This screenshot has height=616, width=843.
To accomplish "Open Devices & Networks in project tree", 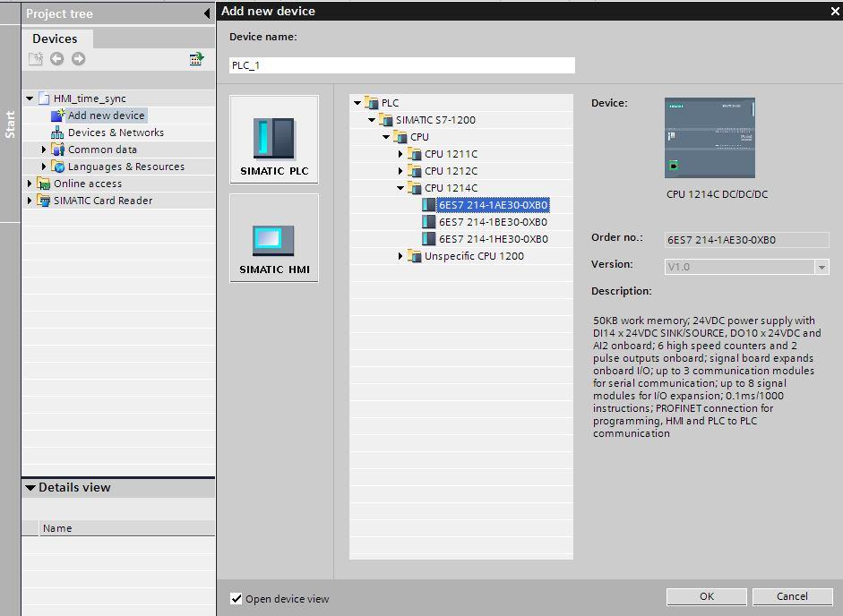I will 116,133.
